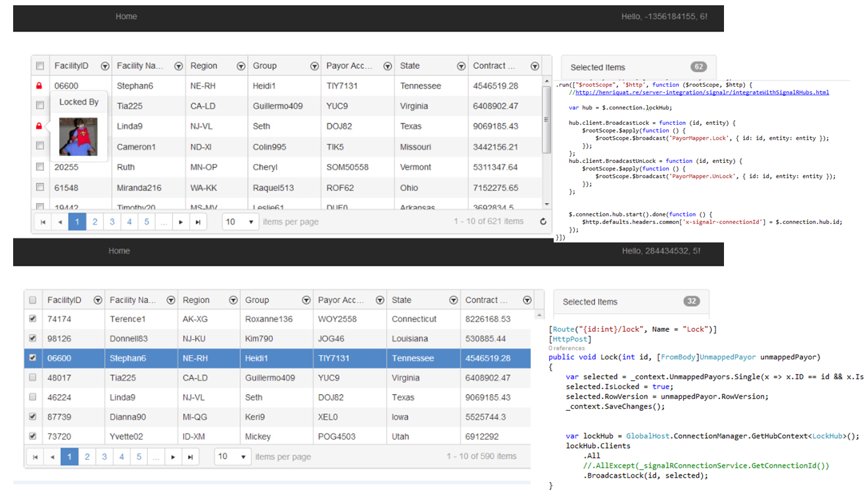This screenshot has width=868, height=498.
Task: Check the checkbox for Tia225 in bottom grid
Action: click(32, 378)
